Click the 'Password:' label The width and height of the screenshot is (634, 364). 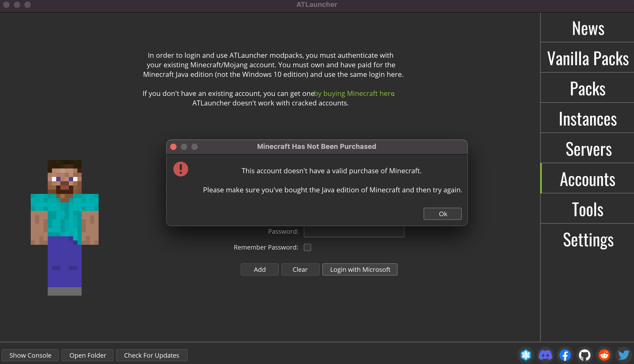tap(283, 232)
